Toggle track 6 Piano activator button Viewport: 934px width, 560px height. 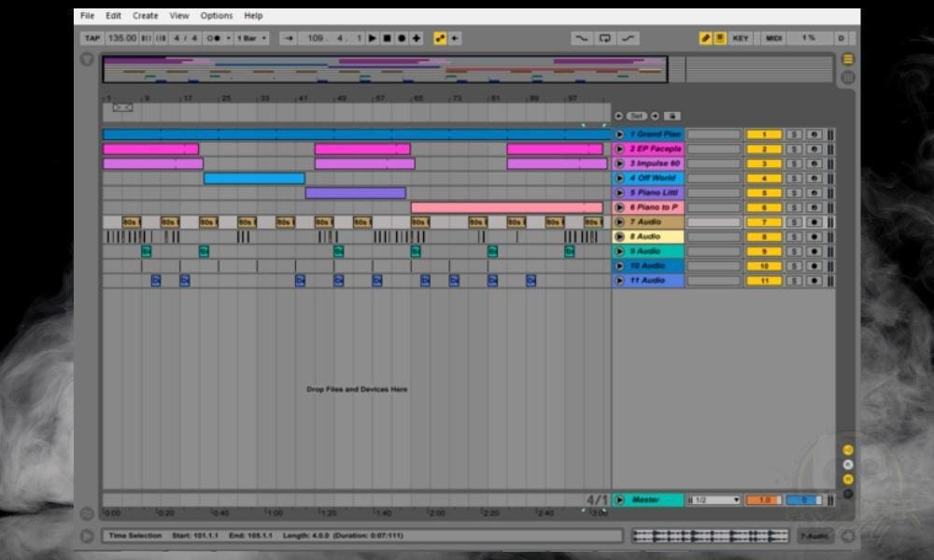click(x=764, y=208)
